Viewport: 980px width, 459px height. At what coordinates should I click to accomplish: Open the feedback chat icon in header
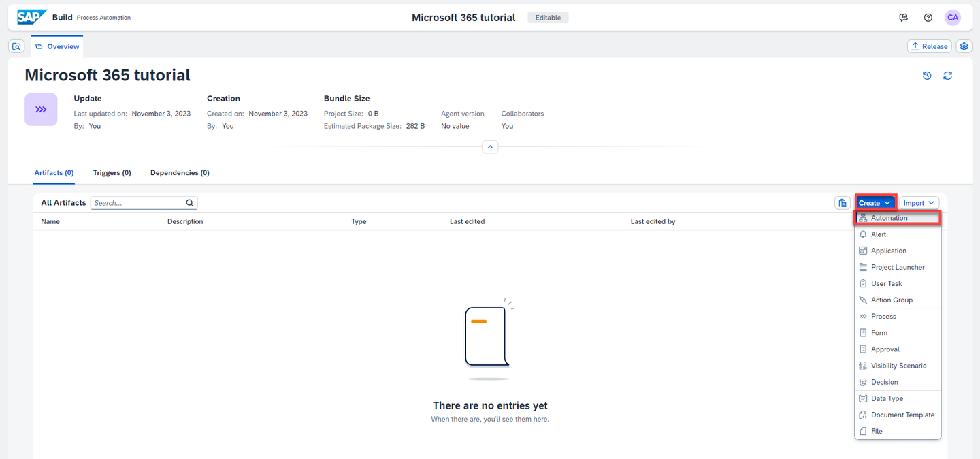pos(903,18)
